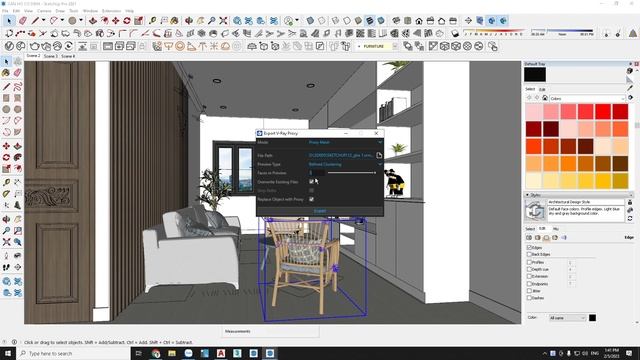Select the arrow Select tool in top toolbar
Screen dimensions: 640x360
[x=9, y=20]
